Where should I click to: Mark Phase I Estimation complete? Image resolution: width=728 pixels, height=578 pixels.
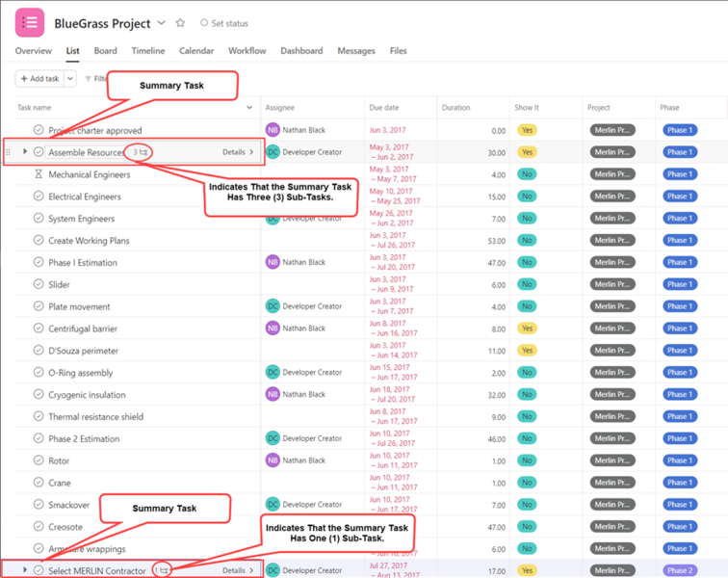click(39, 262)
